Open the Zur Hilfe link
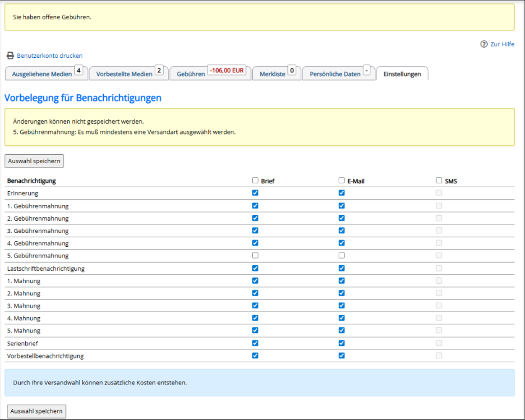This screenshot has height=420, width=525. 502,44
